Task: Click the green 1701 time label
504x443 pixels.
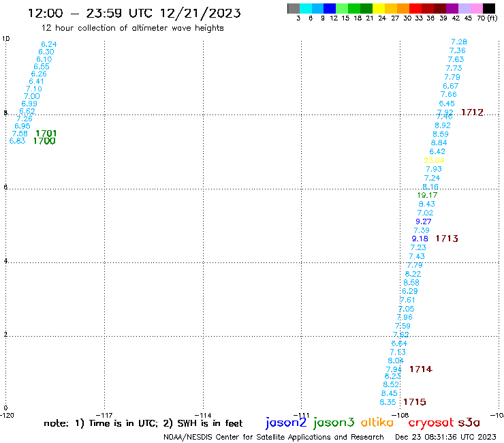Action: point(46,133)
